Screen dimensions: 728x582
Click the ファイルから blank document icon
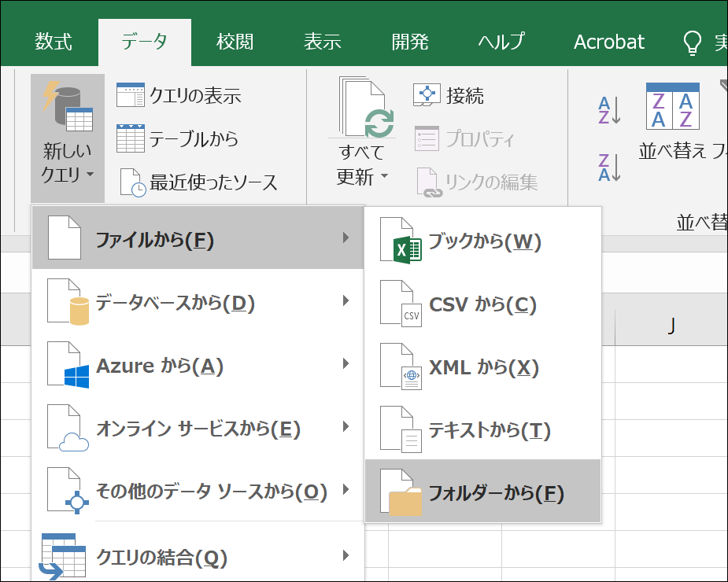click(x=65, y=238)
